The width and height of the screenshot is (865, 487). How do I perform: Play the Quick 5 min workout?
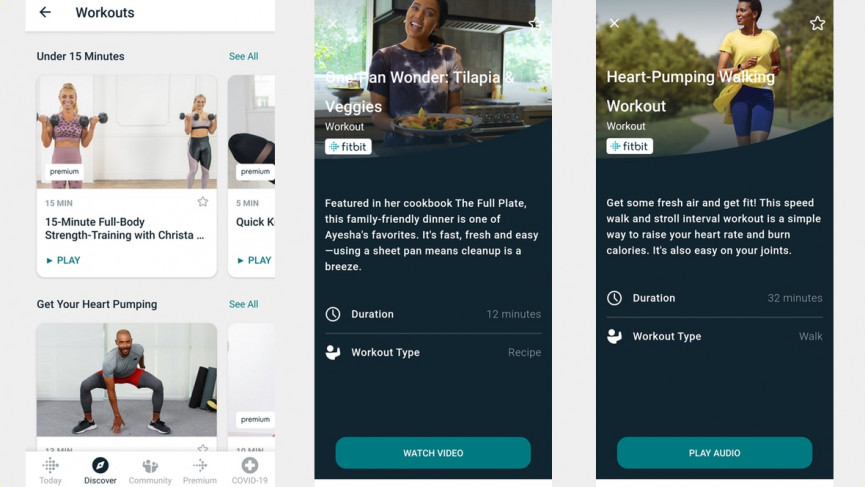pyautogui.click(x=254, y=260)
